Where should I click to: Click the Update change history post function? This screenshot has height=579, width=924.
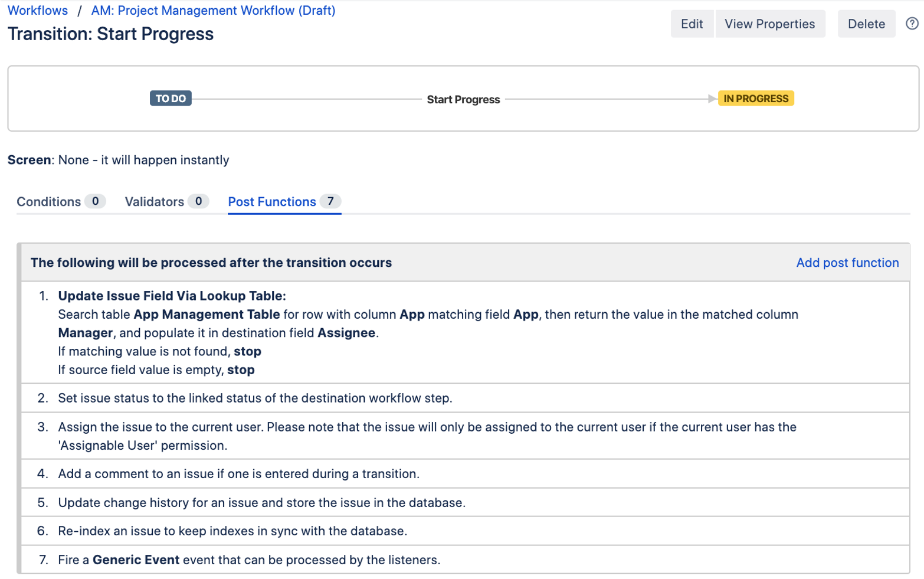[261, 503]
